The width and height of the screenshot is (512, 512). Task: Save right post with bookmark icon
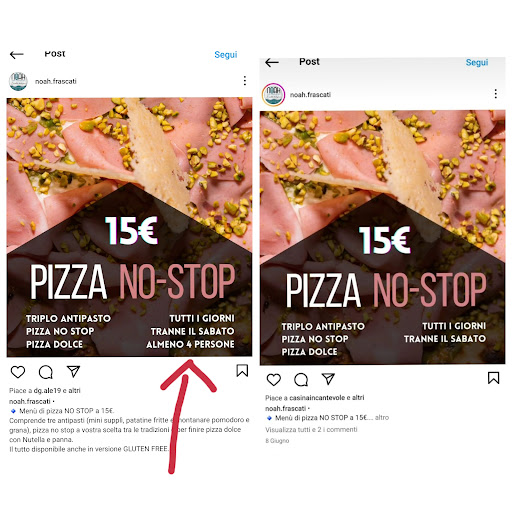494,378
